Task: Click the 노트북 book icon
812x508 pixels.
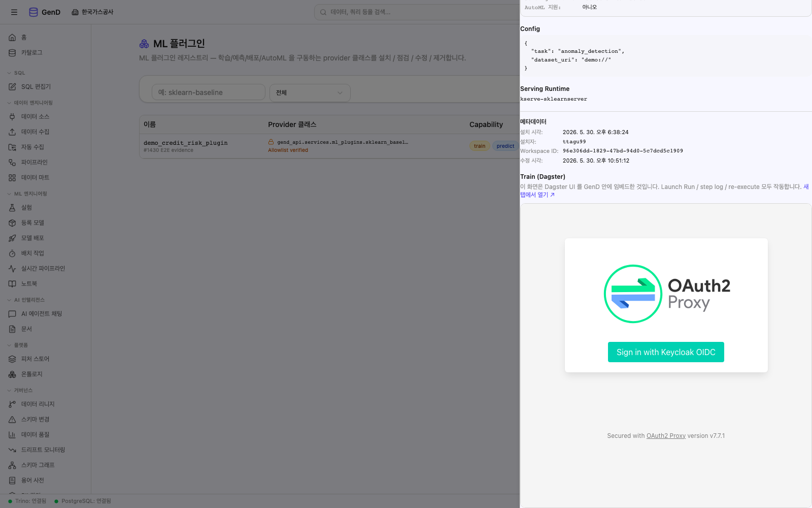Action: click(x=12, y=284)
